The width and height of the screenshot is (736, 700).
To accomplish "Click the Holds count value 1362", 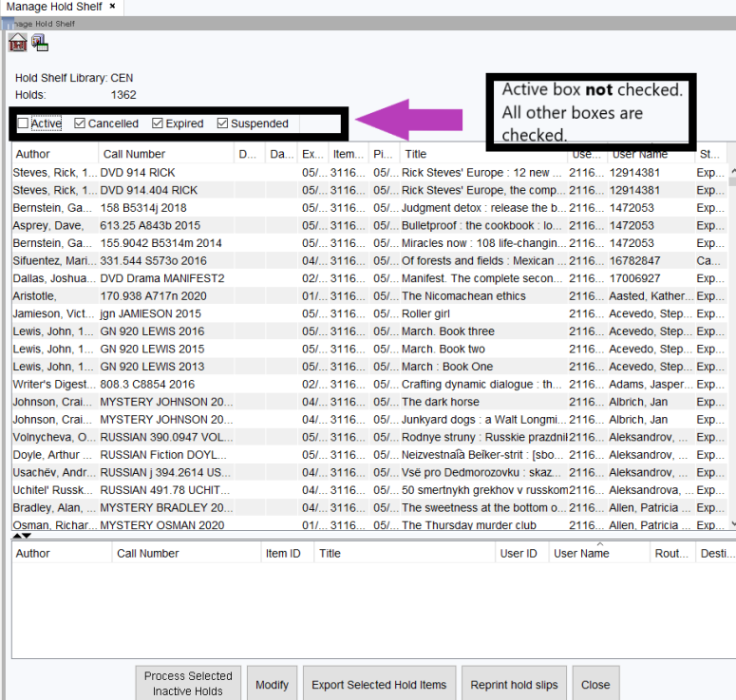I will click(123, 95).
